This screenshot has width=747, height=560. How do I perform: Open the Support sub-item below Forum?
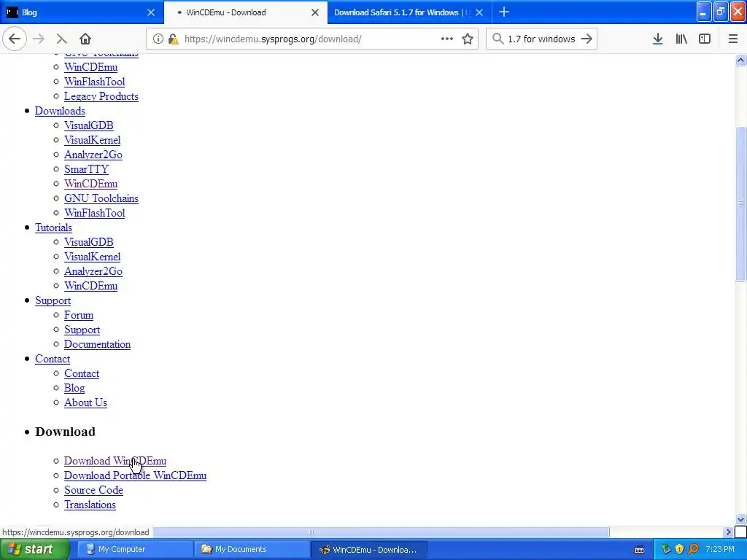tap(82, 330)
